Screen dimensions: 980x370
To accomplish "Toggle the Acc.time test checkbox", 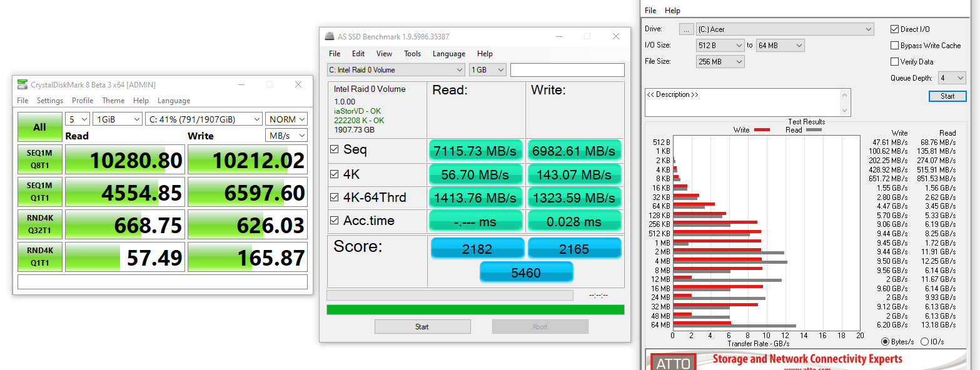I will pos(335,221).
